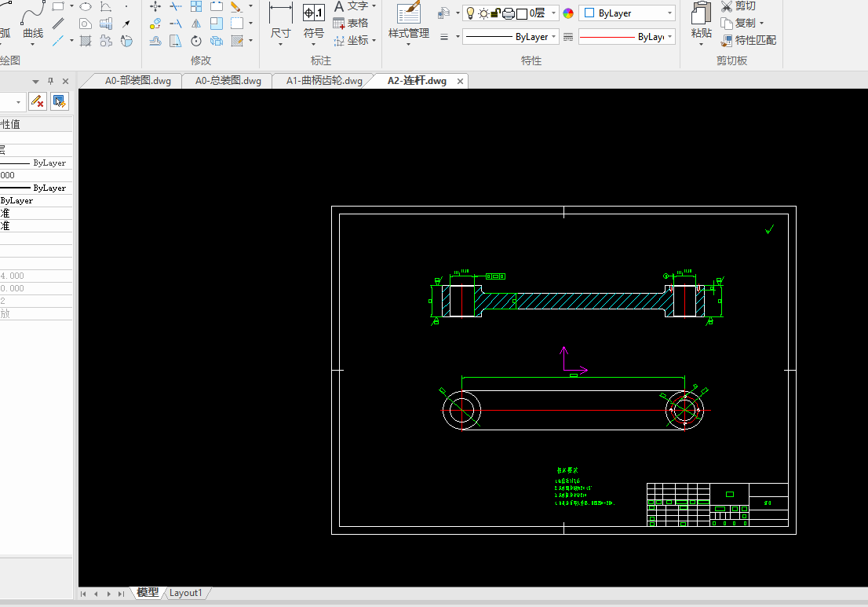Click the 表格 table tool
Viewport: 868px width, 607px height.
[351, 23]
